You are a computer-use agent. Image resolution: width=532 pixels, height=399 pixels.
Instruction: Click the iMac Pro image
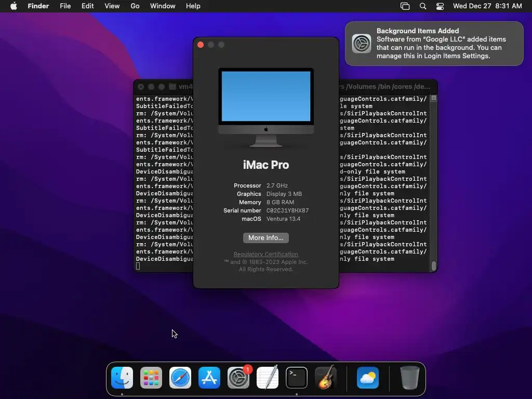[266, 108]
